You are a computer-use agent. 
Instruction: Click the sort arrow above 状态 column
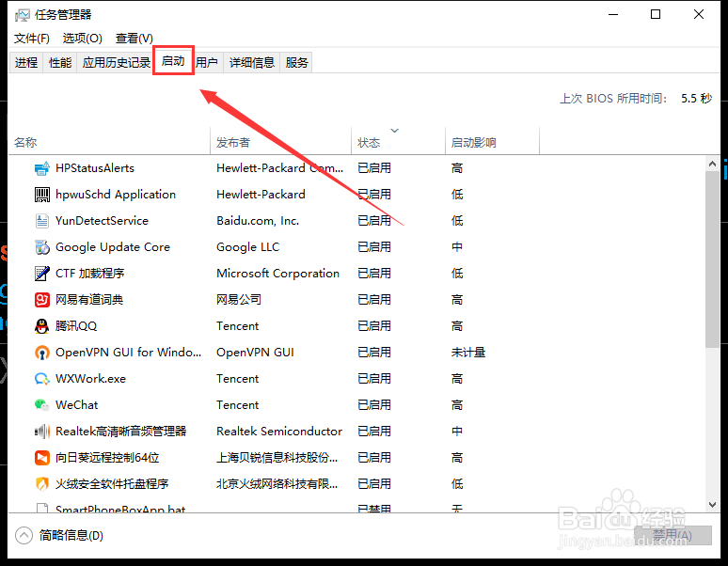(x=395, y=131)
